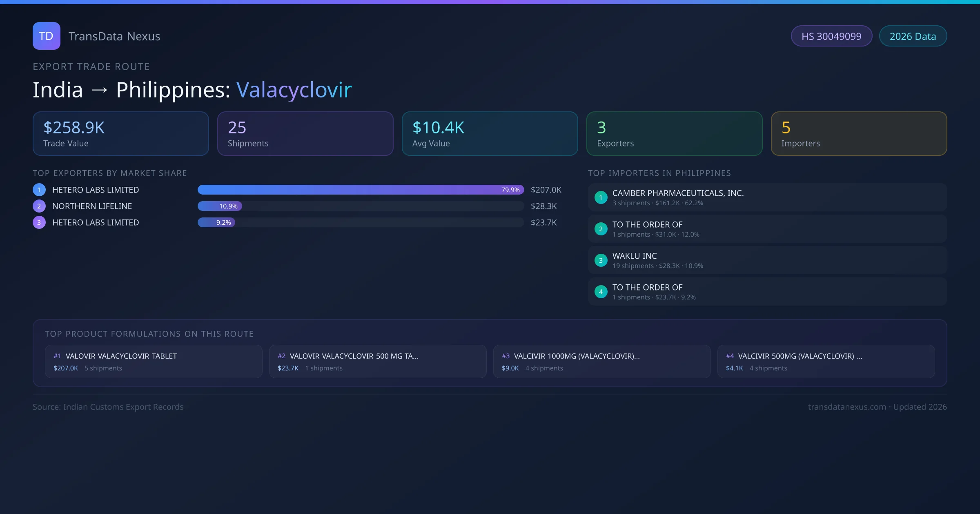
Task: Click the TD logo icon
Action: (x=46, y=36)
